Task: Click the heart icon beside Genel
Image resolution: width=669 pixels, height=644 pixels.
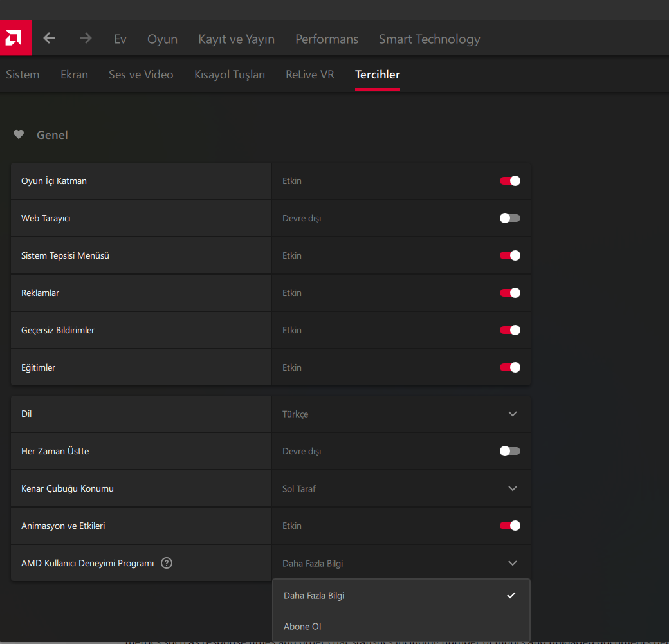Action: tap(19, 135)
